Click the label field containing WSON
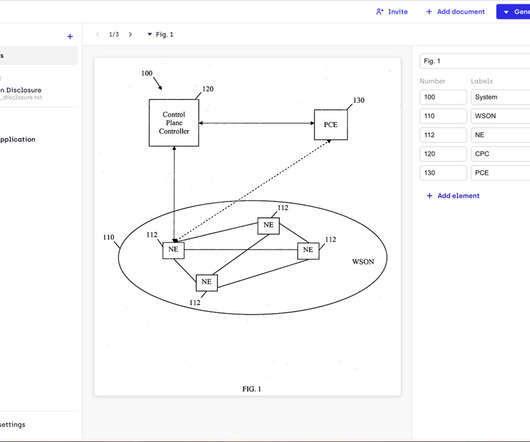 click(x=500, y=116)
